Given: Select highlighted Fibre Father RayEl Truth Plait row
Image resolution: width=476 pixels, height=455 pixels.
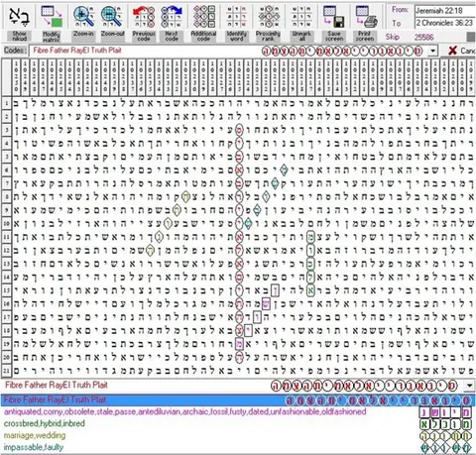Looking at the screenshot, I should [238, 400].
